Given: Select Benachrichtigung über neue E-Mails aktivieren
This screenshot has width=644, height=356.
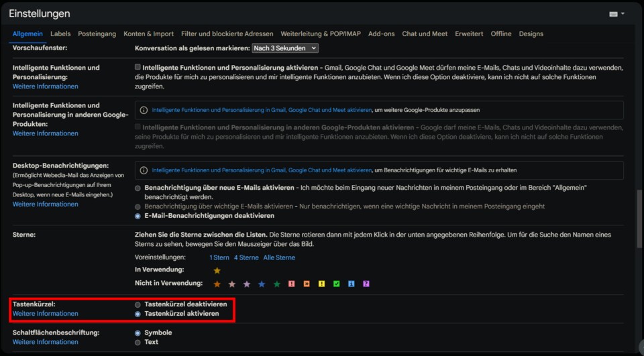Looking at the screenshot, I should pyautogui.click(x=138, y=188).
